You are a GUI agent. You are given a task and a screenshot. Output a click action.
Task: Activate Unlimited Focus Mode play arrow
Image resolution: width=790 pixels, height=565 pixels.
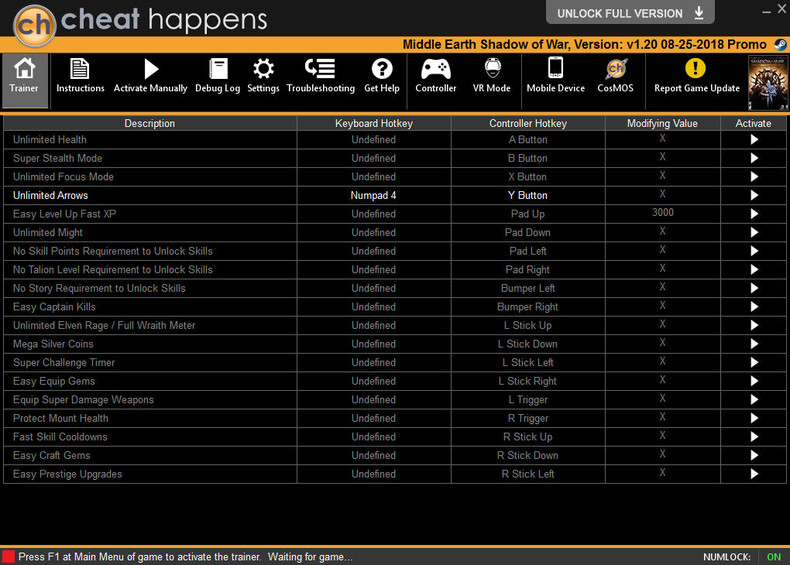coord(754,177)
